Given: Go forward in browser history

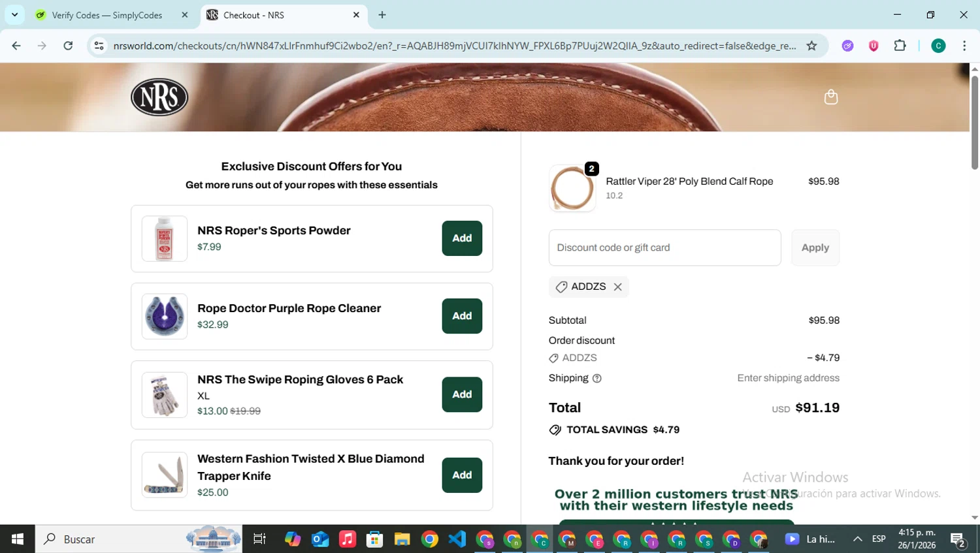Looking at the screenshot, I should (x=42, y=46).
